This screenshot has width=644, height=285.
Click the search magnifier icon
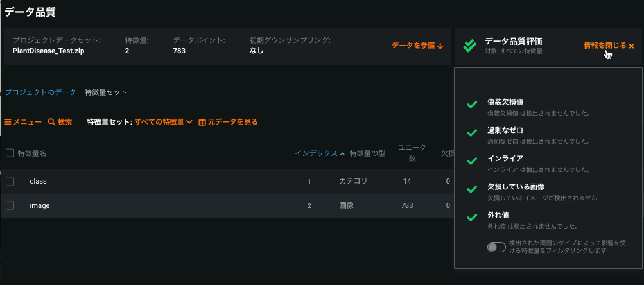coord(51,122)
